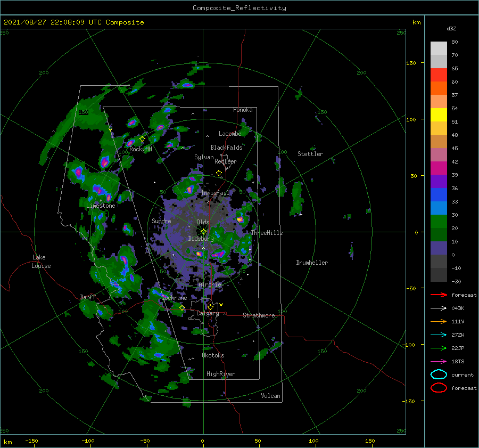Viewport: 479px width, 448px height.
Task: Select the light gray 70-80 dBZ swatch
Action: pos(439,48)
